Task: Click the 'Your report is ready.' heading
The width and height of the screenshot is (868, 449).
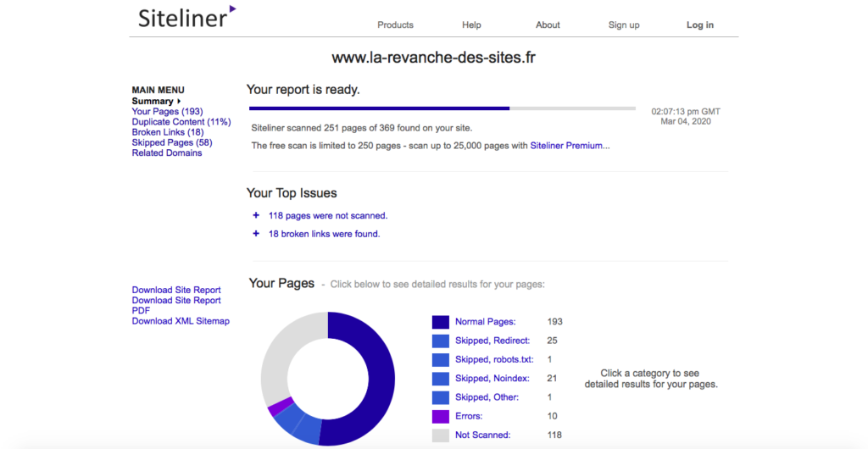Action: (x=303, y=90)
